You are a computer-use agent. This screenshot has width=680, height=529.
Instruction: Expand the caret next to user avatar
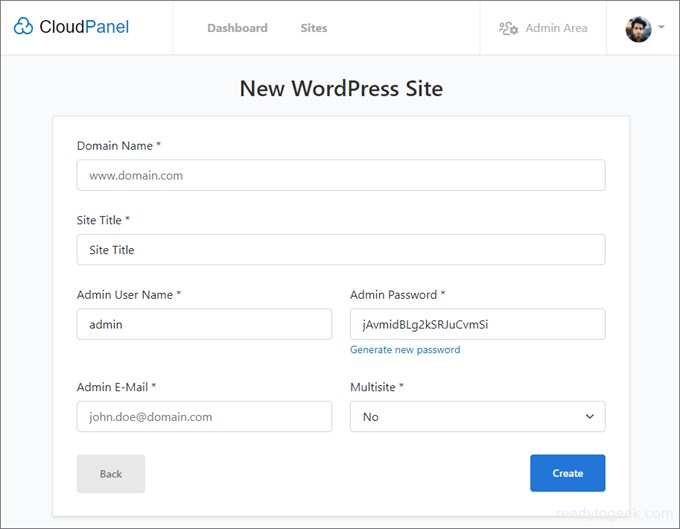point(661,27)
